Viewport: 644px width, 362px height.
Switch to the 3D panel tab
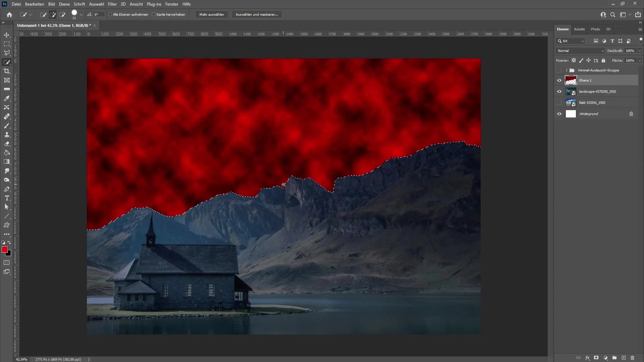608,29
